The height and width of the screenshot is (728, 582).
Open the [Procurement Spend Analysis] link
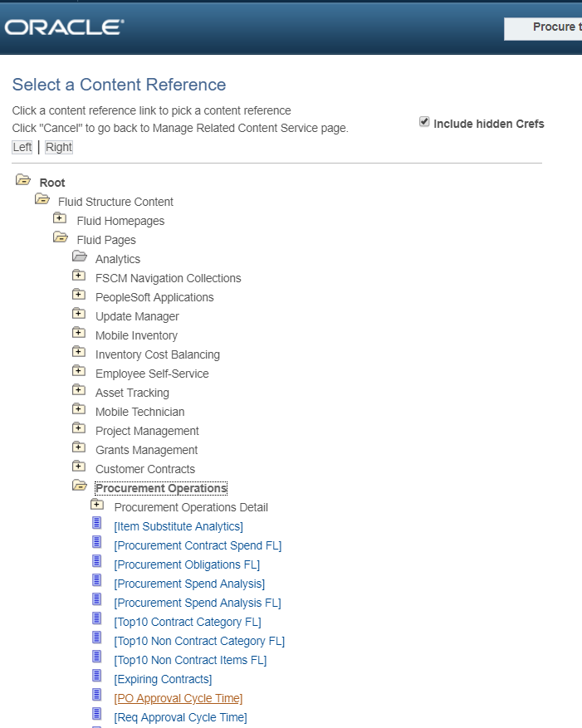pyautogui.click(x=189, y=584)
